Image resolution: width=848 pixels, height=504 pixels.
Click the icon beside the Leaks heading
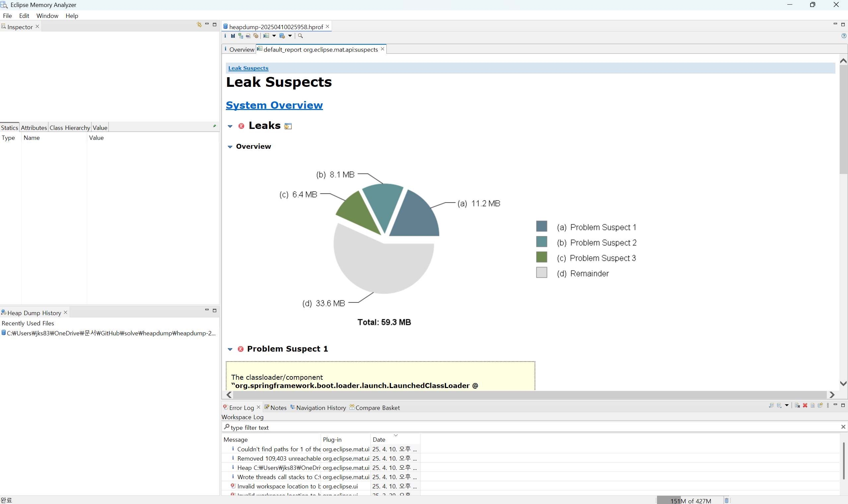[x=288, y=126]
